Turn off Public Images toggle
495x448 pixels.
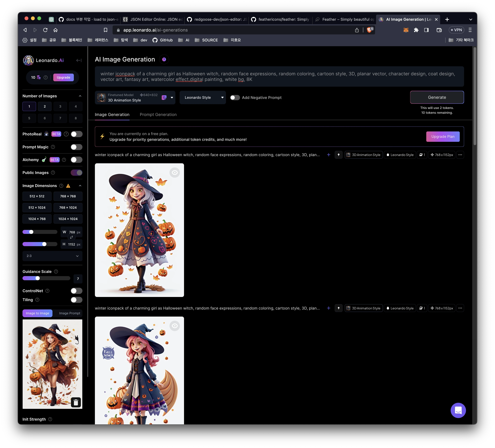click(77, 173)
